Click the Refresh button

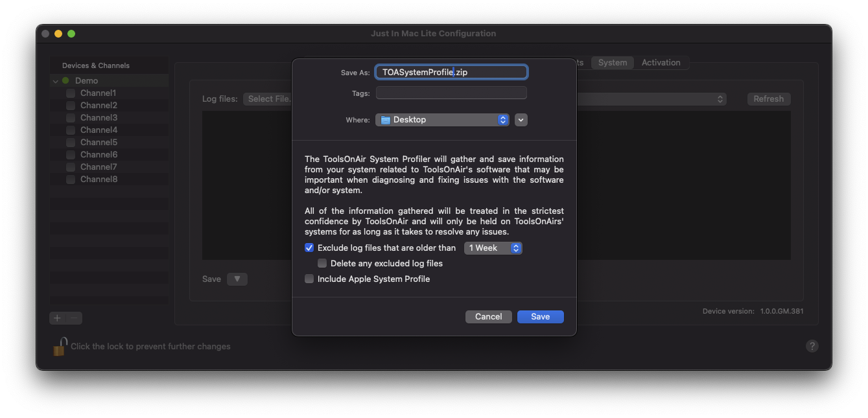pyautogui.click(x=768, y=99)
